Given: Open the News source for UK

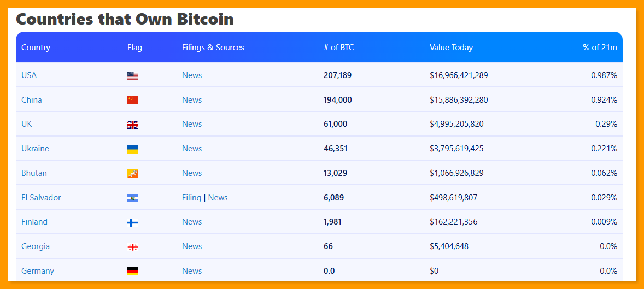Looking at the screenshot, I should click(192, 124).
